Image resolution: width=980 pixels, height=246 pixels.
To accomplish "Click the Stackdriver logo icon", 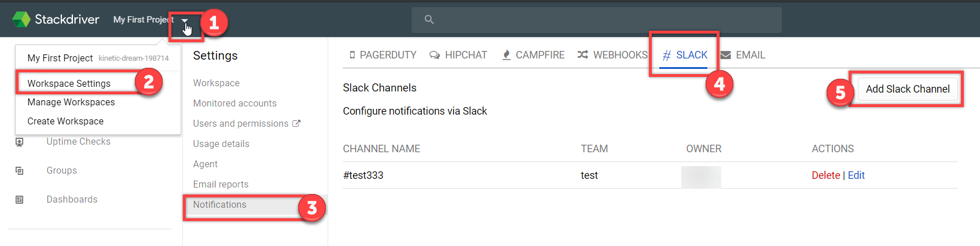I will click(x=21, y=19).
